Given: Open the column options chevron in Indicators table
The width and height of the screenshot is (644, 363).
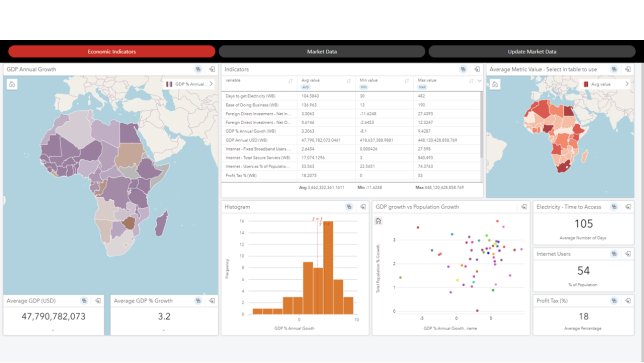Looking at the screenshot, I should click(479, 81).
